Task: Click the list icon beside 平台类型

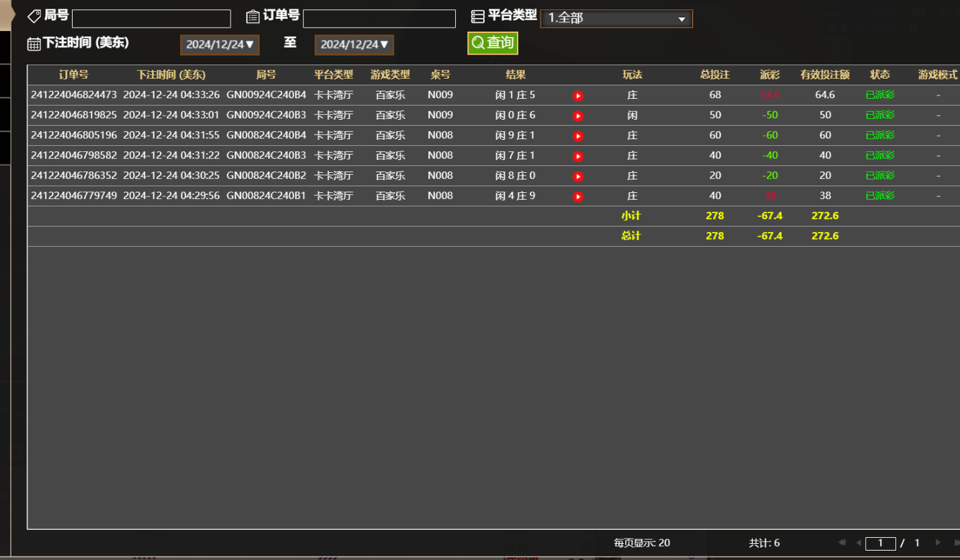Action: tap(479, 15)
